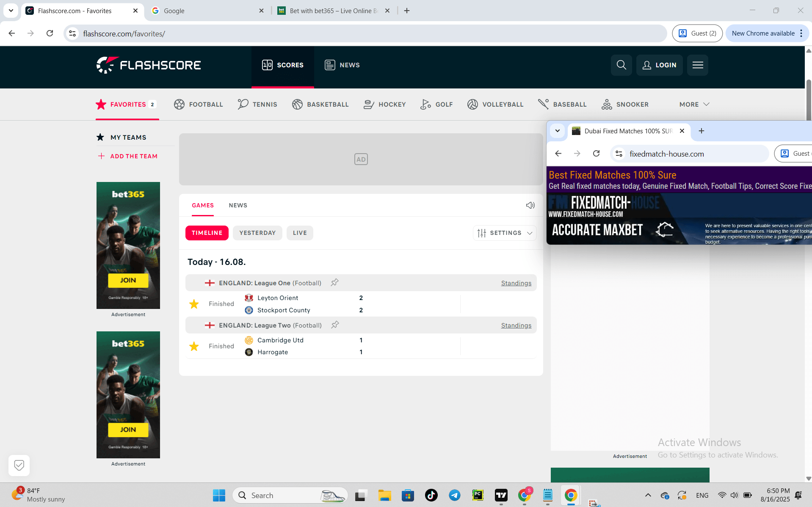Open File Explorer from the taskbar
This screenshot has width=812, height=507.
pos(384,495)
